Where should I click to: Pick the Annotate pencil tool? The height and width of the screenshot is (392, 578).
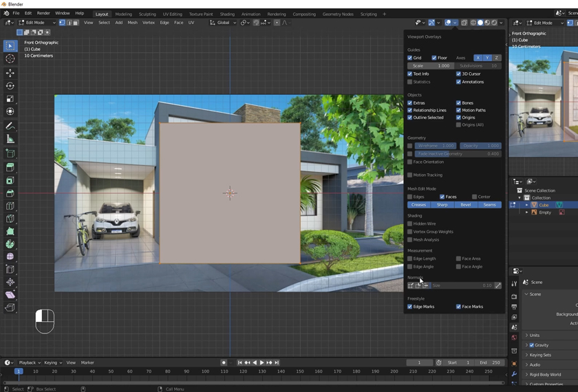10,126
